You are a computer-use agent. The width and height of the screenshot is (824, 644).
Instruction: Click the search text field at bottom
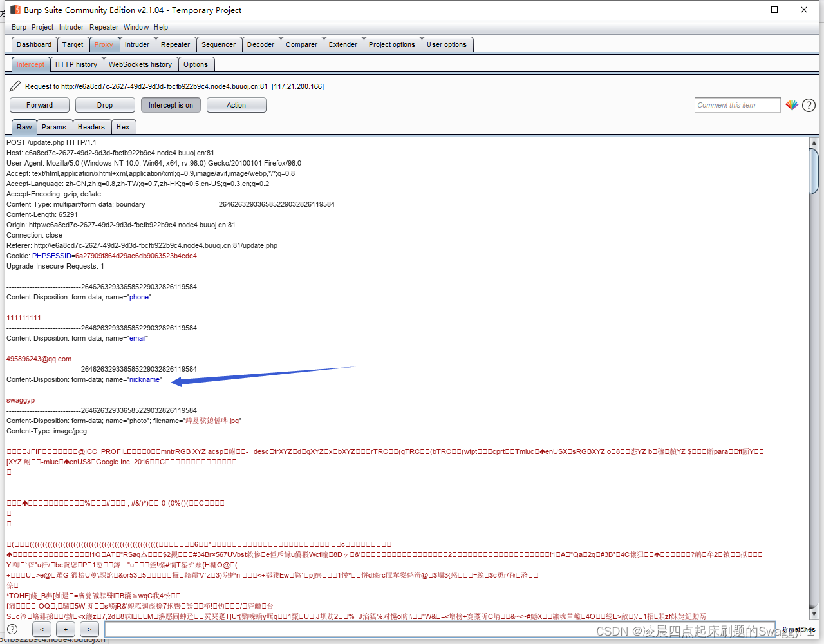[x=440, y=630]
